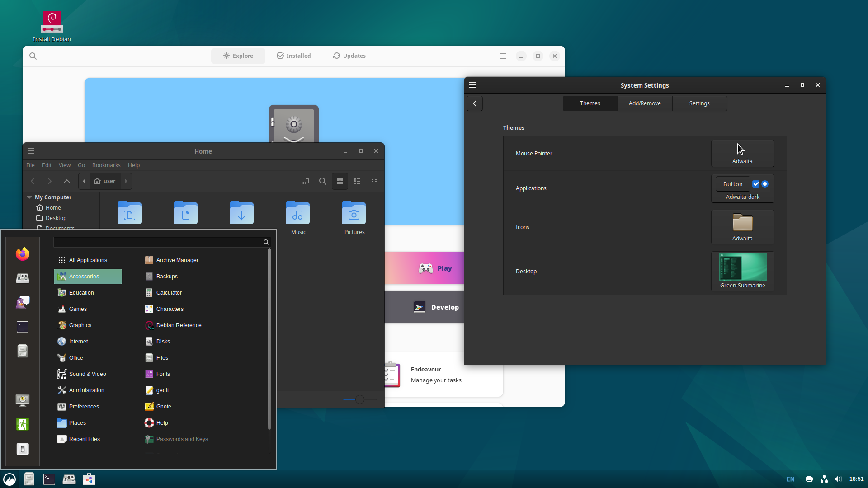Open the Disks application

pyautogui.click(x=163, y=342)
